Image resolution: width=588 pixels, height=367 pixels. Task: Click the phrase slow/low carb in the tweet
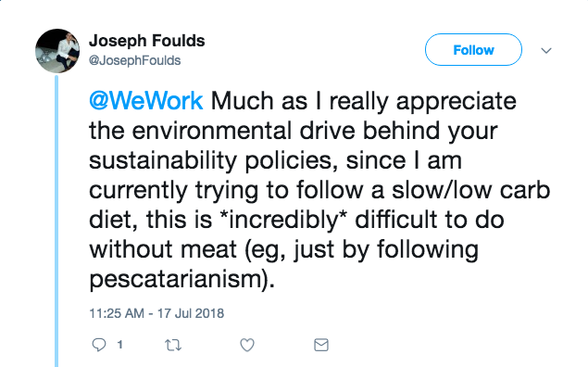(x=471, y=190)
